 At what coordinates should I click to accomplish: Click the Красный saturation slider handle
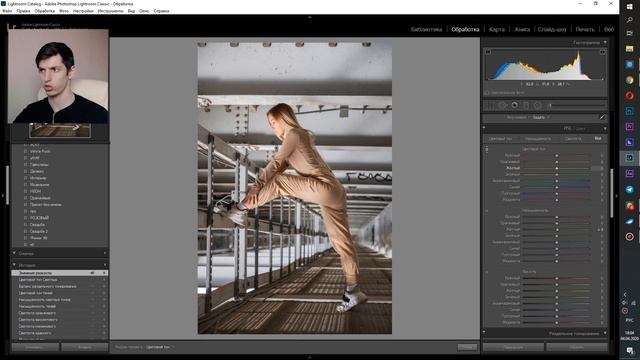[x=556, y=217]
